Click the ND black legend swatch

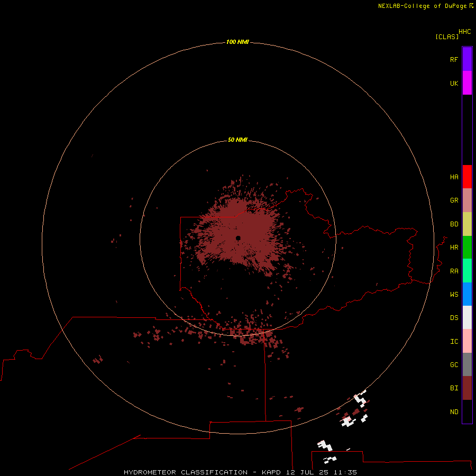467,411
